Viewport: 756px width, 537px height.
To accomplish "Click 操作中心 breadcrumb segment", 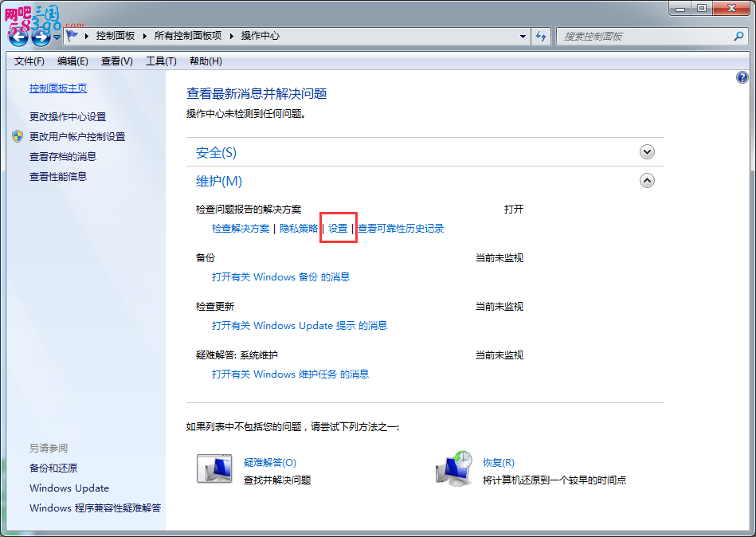I will point(260,36).
